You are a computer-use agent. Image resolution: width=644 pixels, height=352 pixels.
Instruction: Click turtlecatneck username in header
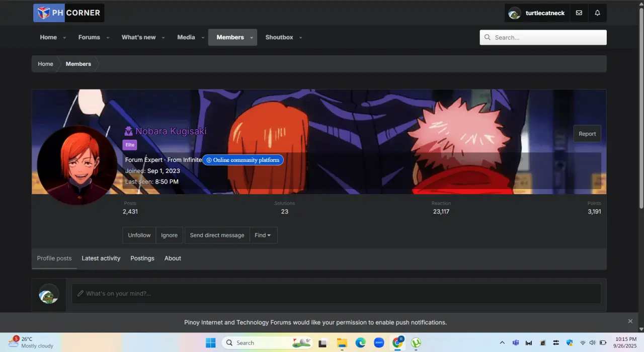(x=545, y=13)
